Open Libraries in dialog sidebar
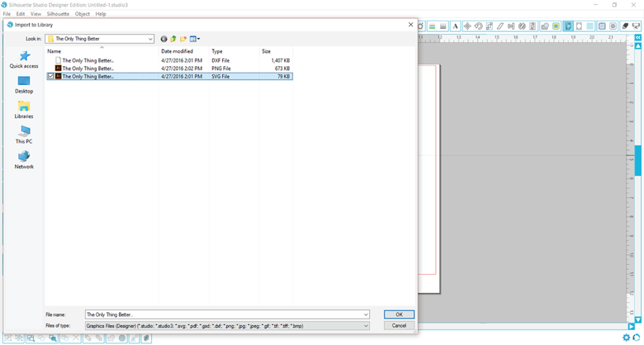 pyautogui.click(x=24, y=110)
